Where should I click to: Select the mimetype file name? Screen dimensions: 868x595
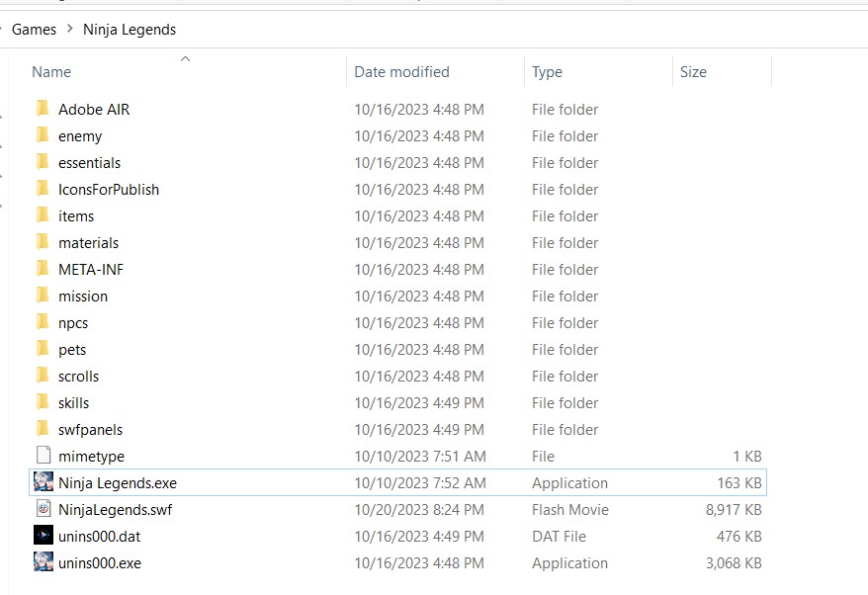click(x=91, y=456)
